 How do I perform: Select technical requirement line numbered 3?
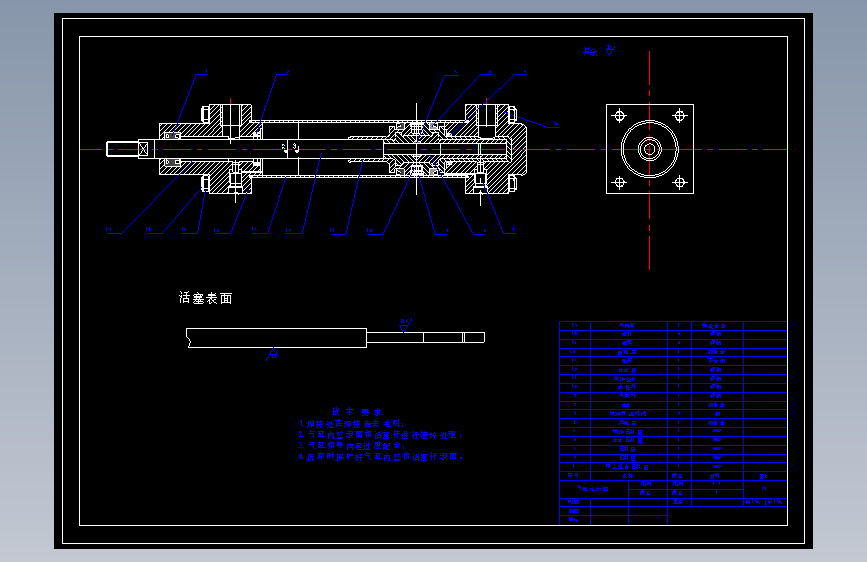pyautogui.click(x=352, y=445)
